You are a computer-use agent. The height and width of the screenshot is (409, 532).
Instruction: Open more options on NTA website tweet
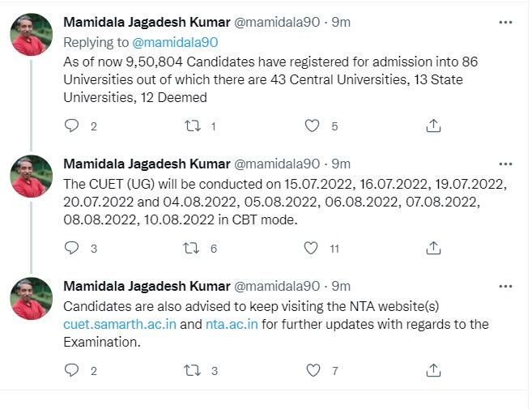click(x=506, y=286)
